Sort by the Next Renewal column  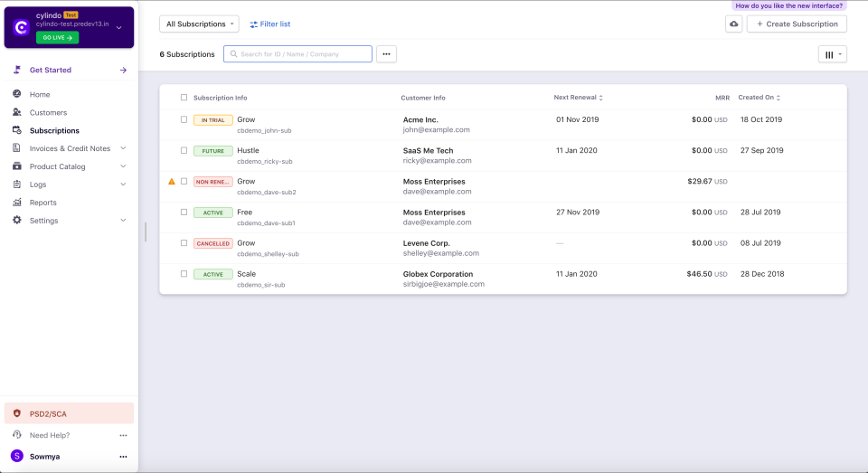(578, 98)
